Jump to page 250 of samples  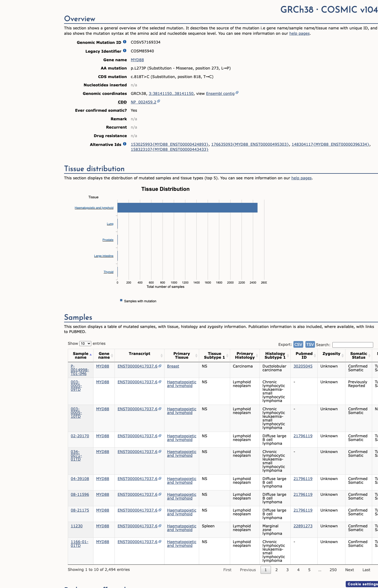pyautogui.click(x=333, y=570)
